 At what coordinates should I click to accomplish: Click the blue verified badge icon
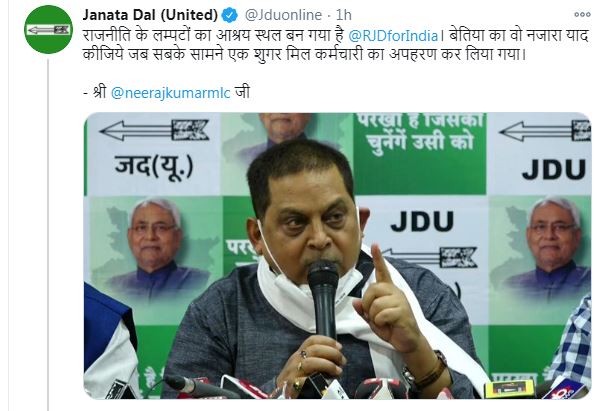[x=230, y=15]
